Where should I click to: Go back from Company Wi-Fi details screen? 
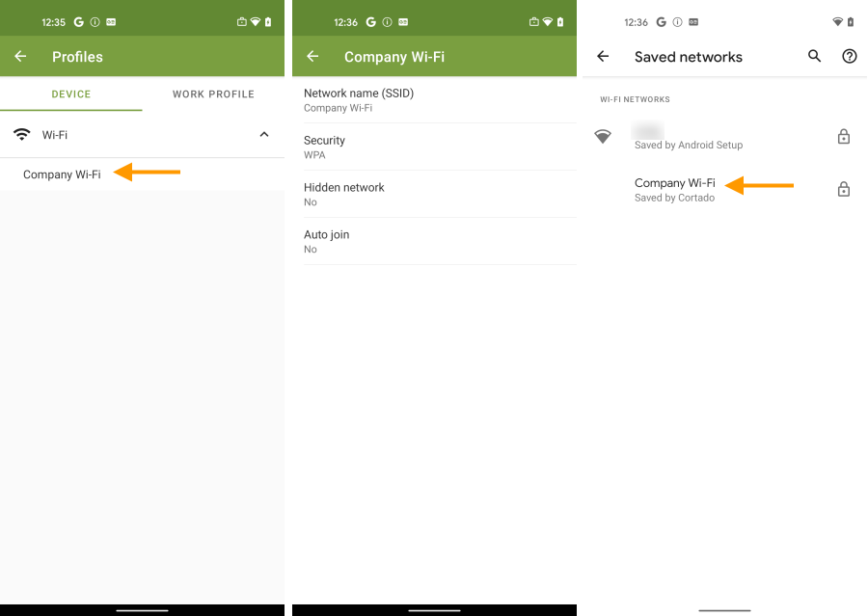pyautogui.click(x=312, y=57)
